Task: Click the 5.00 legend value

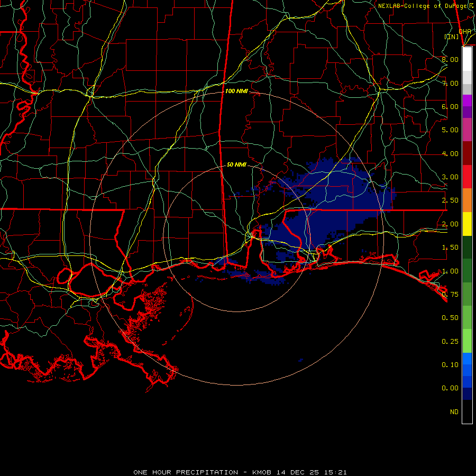Action: [x=450, y=130]
